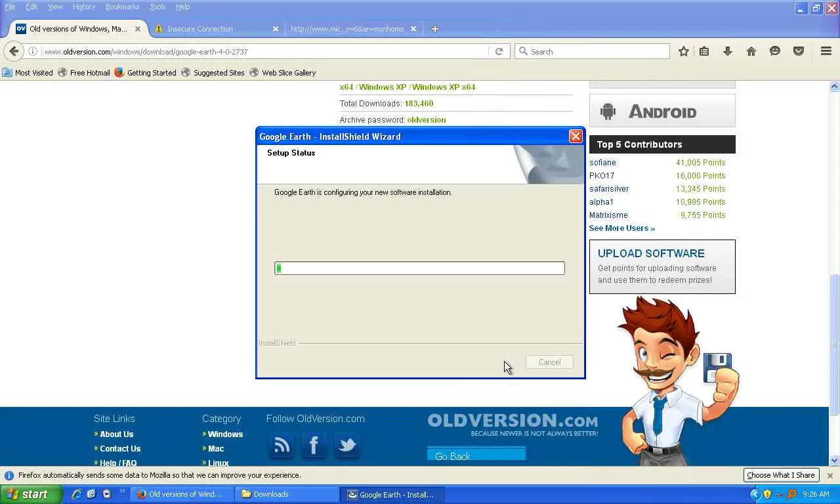The height and width of the screenshot is (504, 840).
Task: Open See More Users link
Action: coord(622,228)
